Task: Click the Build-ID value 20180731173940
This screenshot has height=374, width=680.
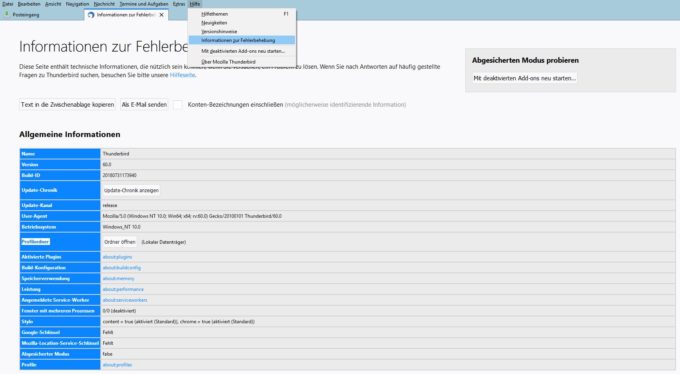Action: [120, 175]
